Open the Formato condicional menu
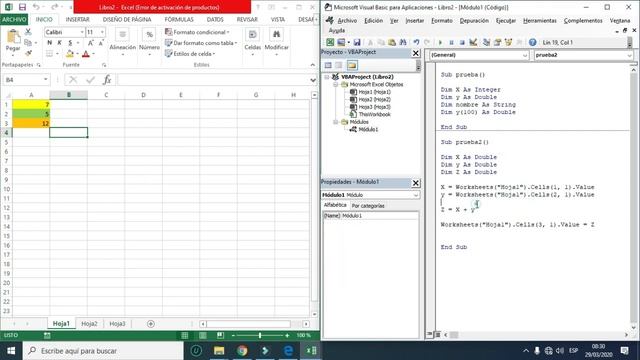Image resolution: width=640 pixels, height=360 pixels. pos(197,32)
